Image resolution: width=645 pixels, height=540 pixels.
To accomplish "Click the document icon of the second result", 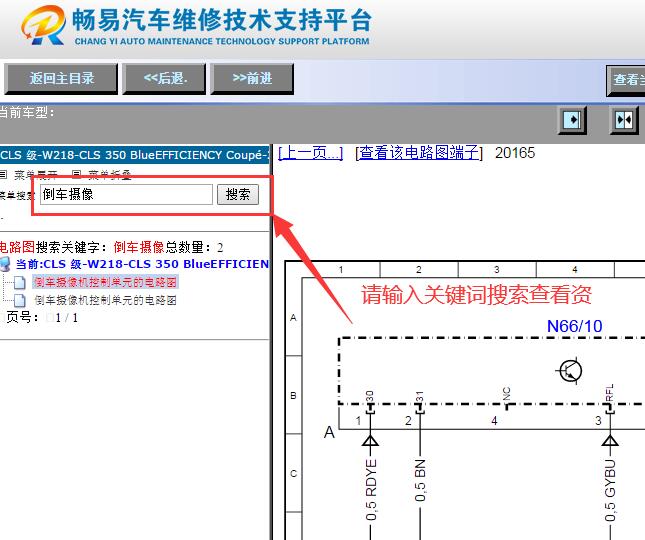I will click(20, 301).
